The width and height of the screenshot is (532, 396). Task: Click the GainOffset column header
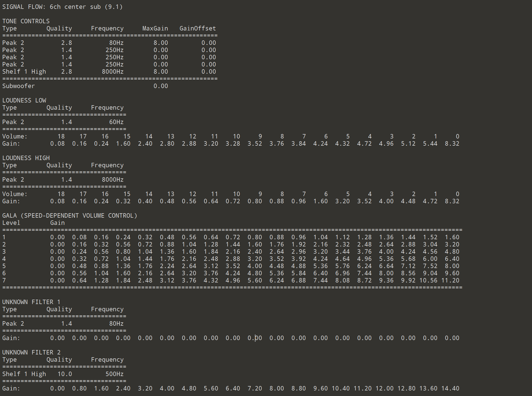click(x=198, y=28)
